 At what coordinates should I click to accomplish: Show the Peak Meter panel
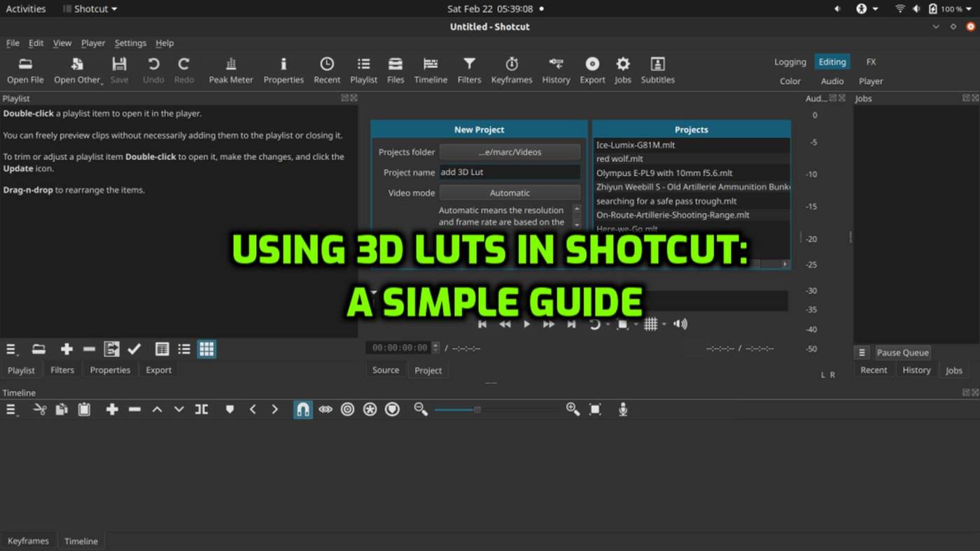[x=231, y=71]
